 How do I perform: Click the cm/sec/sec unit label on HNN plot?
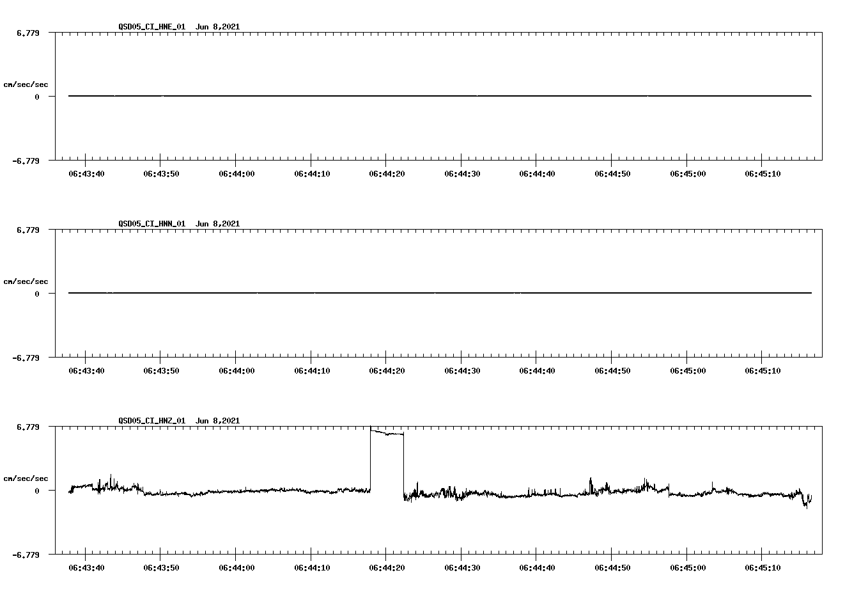tap(26, 281)
